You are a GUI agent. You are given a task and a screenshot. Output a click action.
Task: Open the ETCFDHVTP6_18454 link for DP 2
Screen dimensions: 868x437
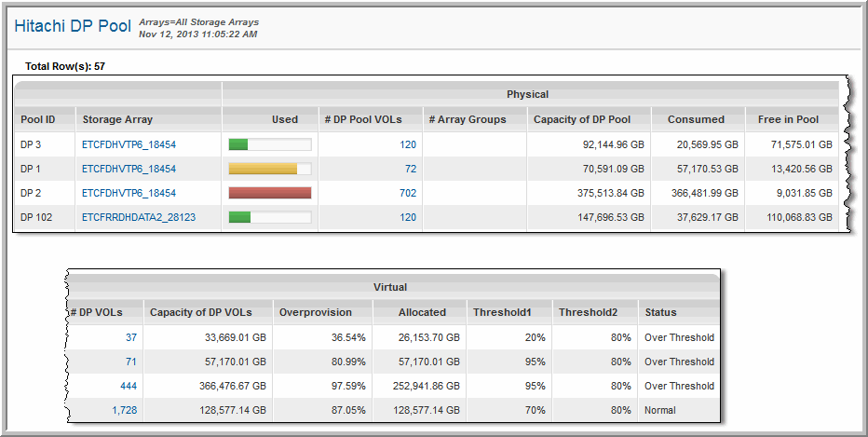pos(129,193)
